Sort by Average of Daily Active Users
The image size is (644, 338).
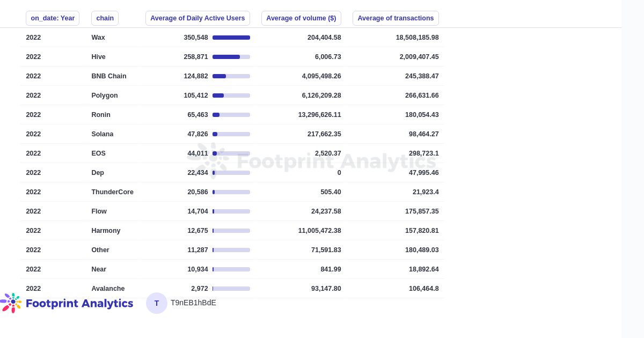[x=197, y=18]
